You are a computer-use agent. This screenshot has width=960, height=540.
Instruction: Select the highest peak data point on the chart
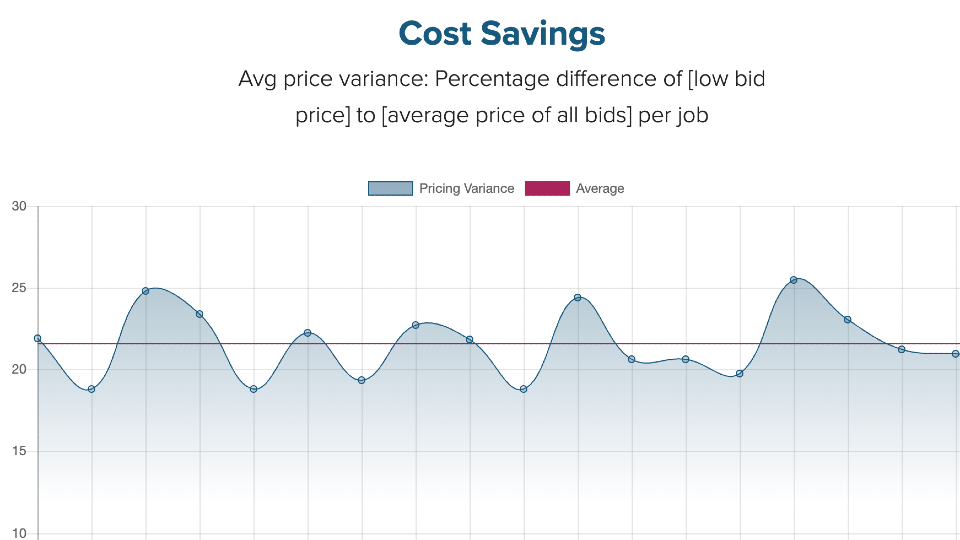pos(794,280)
